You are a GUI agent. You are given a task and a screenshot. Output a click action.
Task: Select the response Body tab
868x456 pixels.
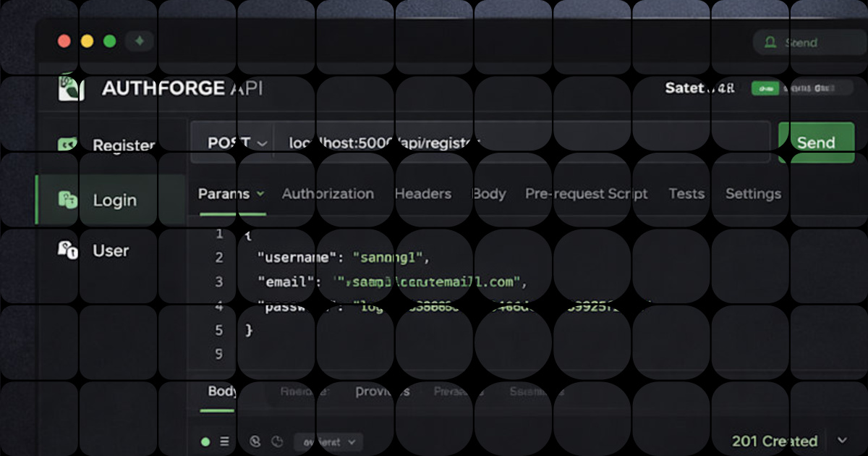222,392
